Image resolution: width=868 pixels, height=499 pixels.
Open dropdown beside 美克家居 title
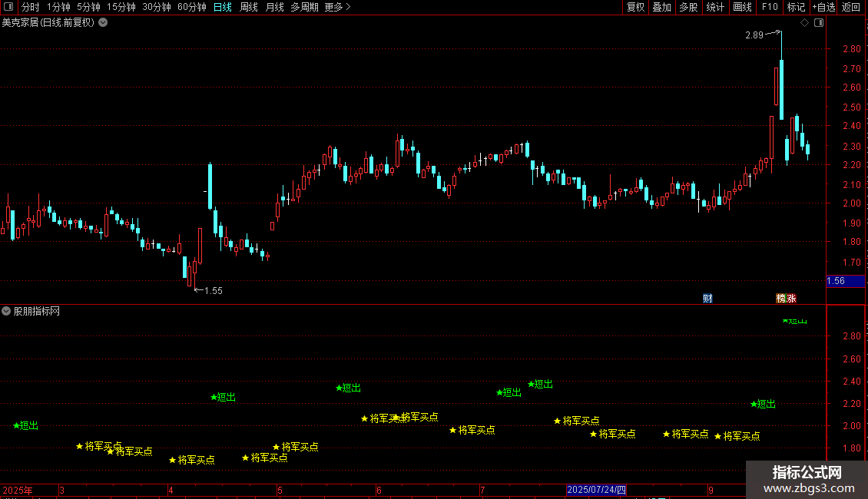coord(103,22)
